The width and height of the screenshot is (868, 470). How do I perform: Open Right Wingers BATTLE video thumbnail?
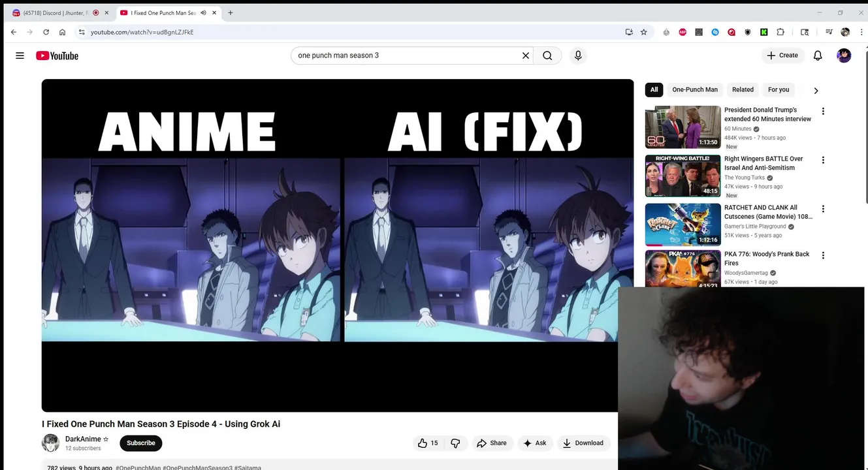683,176
